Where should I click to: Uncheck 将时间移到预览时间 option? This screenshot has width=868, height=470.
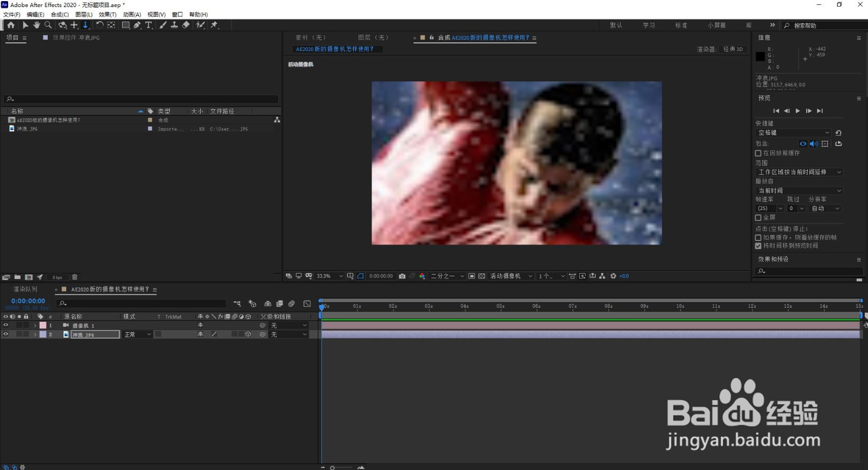click(x=758, y=246)
